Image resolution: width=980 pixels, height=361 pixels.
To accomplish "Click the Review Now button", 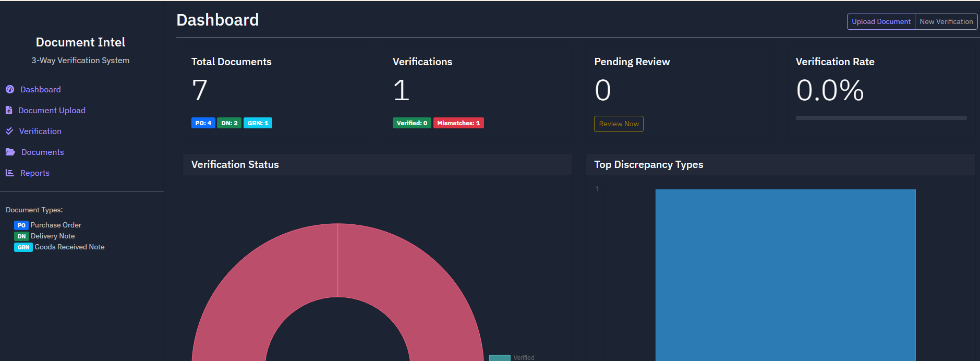I will [x=619, y=124].
